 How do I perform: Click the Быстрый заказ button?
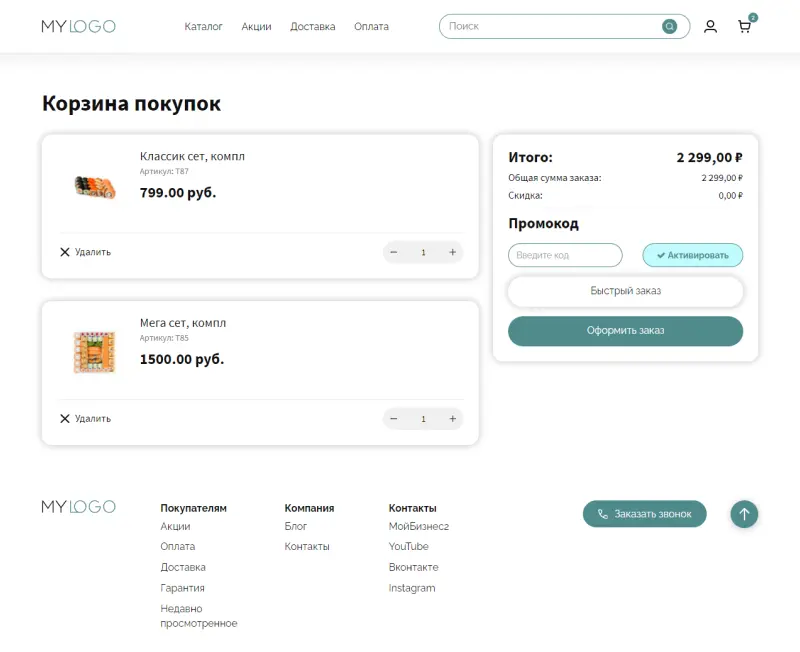[625, 291]
